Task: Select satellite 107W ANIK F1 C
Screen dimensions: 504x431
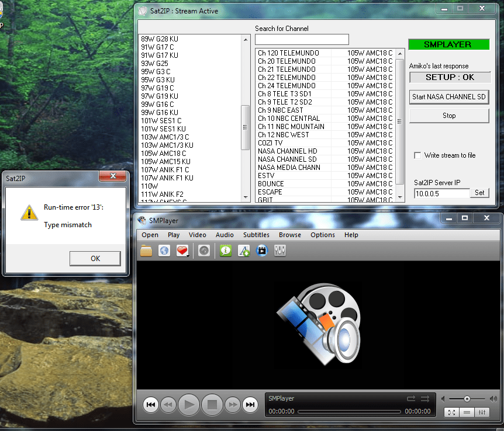Action: pyautogui.click(x=165, y=170)
